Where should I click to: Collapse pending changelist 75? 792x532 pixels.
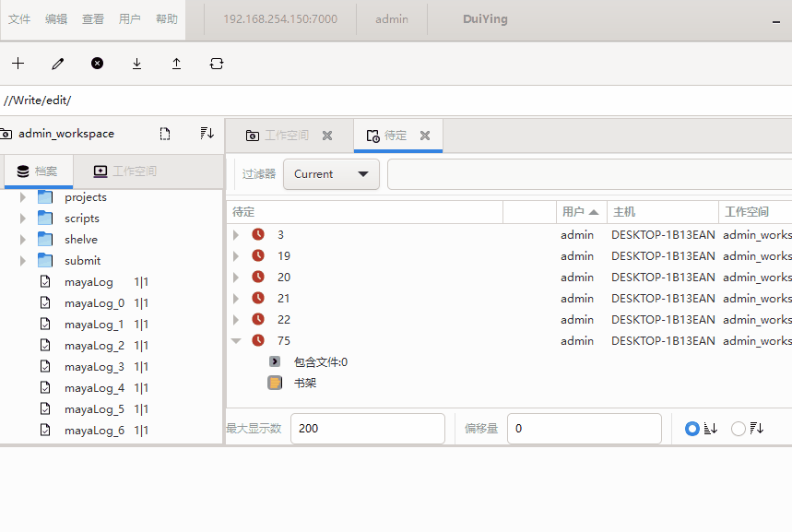236,341
